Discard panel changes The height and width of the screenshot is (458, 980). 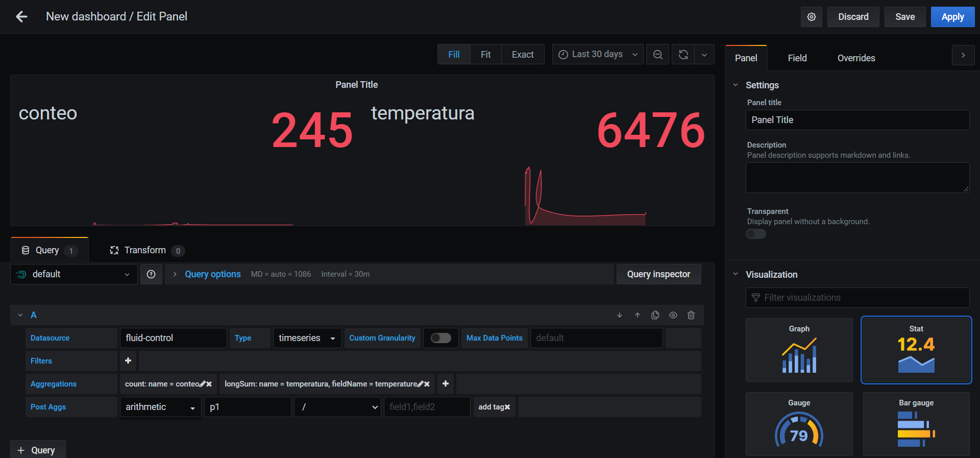(x=853, y=17)
